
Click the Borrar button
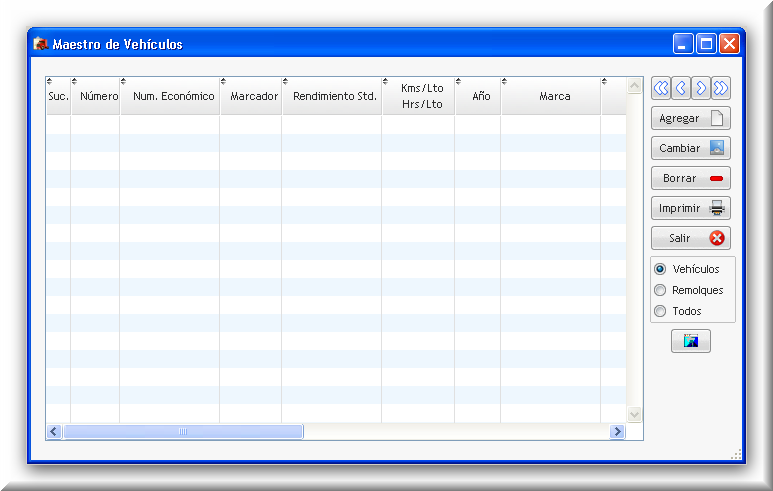691,178
